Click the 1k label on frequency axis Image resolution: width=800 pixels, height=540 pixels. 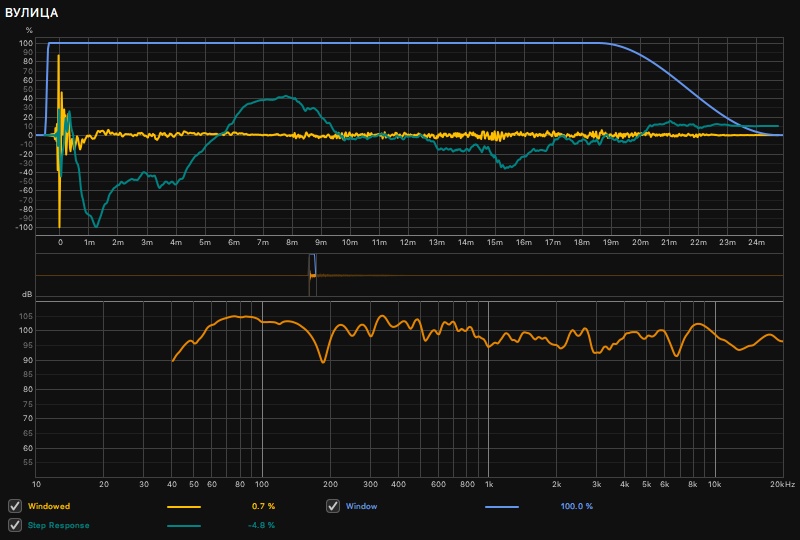pos(489,484)
